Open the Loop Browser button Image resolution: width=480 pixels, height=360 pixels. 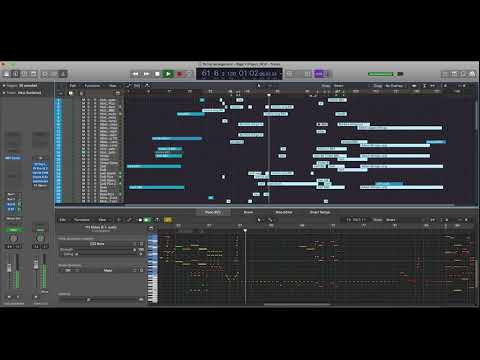463,74
